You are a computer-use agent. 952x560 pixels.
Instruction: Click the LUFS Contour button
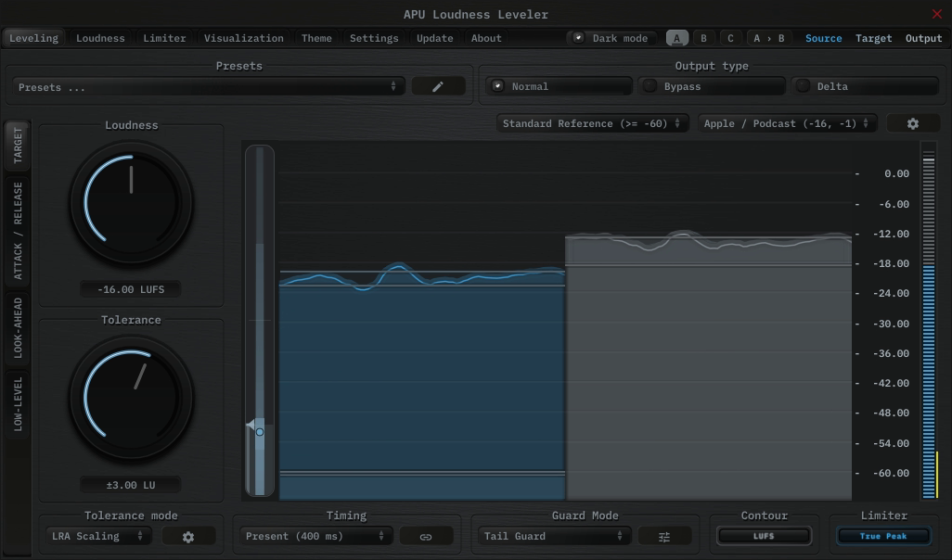tap(764, 536)
